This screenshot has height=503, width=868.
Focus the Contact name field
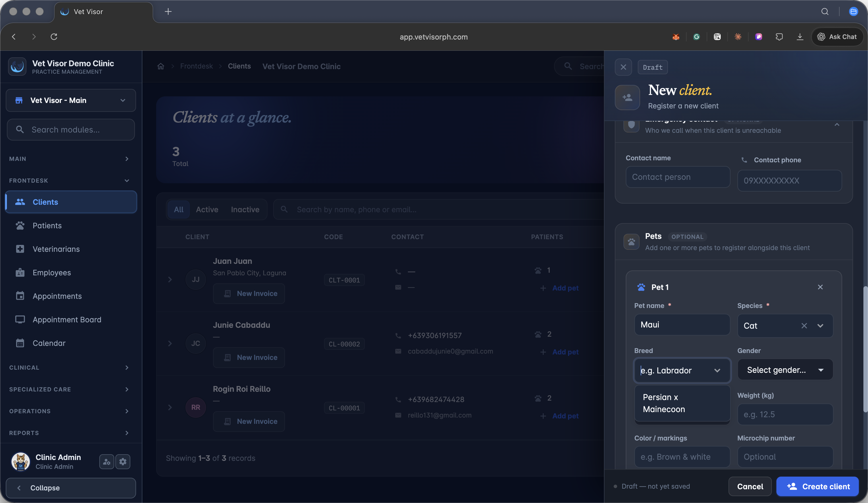point(678,177)
